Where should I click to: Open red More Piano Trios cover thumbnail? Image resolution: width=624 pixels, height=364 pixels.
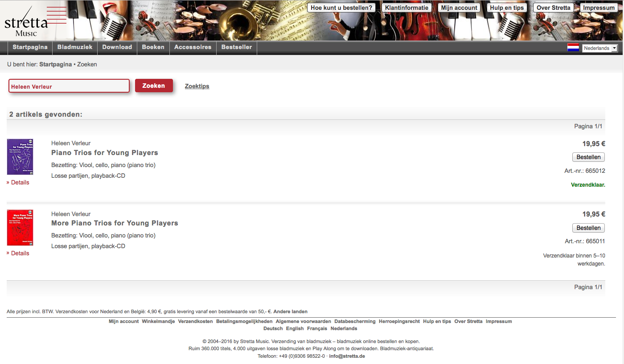20,228
